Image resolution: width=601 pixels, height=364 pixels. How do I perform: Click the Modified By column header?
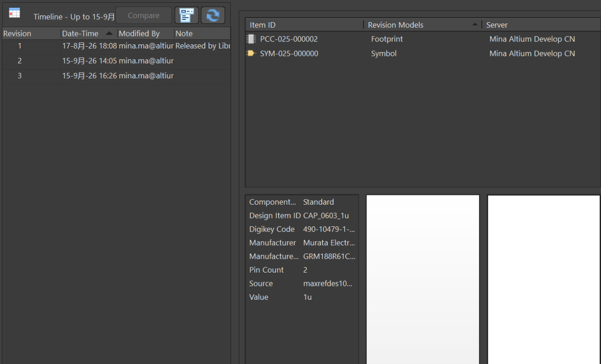[145, 34]
